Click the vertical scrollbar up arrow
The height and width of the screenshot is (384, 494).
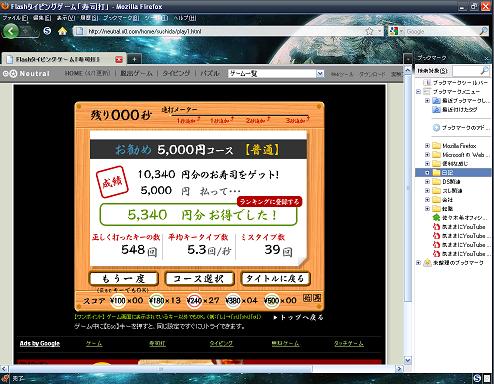coord(408,70)
